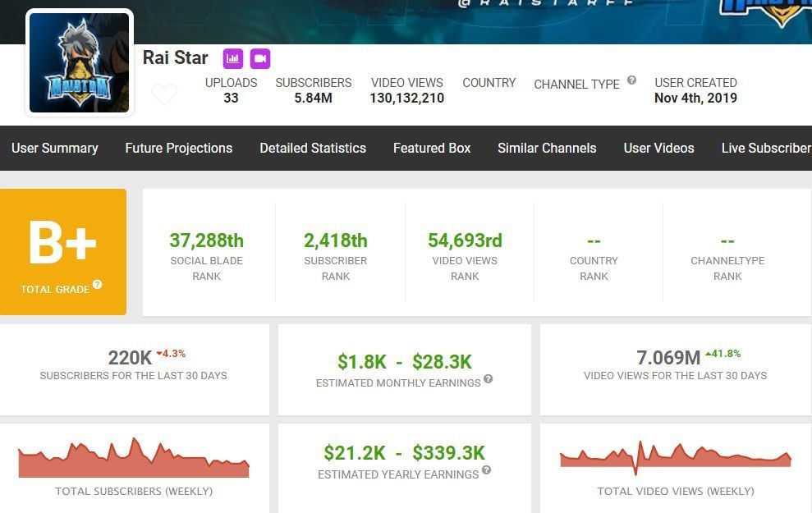Open the User Videos tab

click(658, 148)
